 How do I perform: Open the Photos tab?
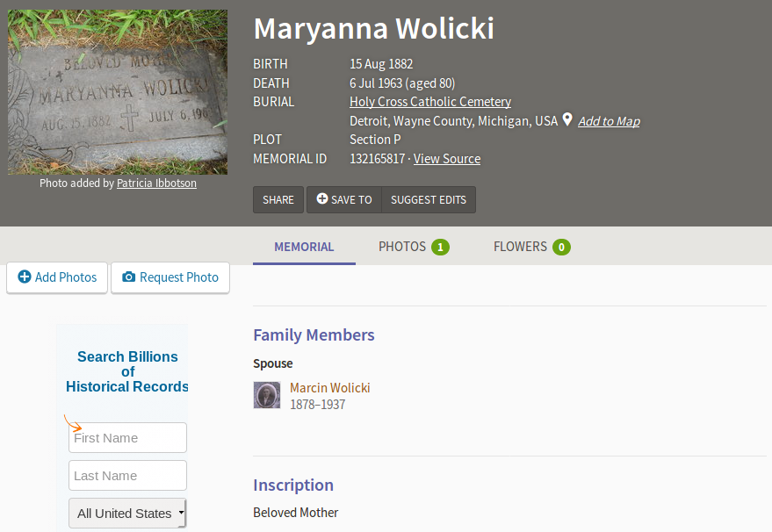point(402,247)
